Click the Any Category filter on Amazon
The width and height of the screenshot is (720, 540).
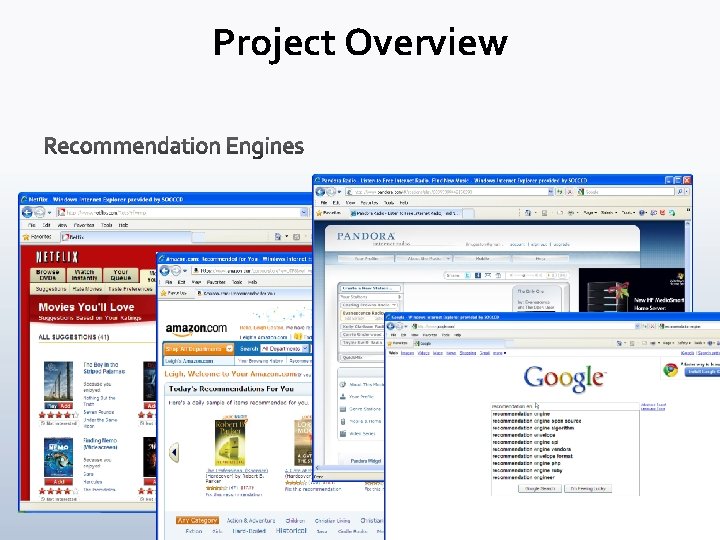(197, 520)
